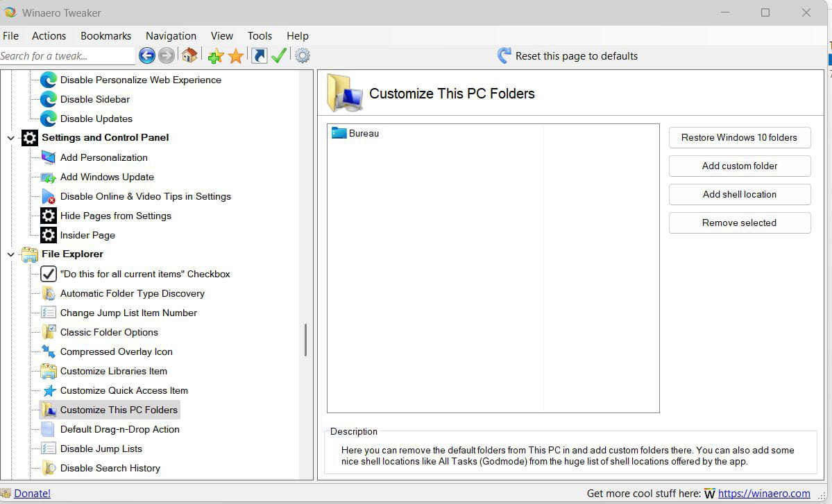Viewport: 832px width, 504px height.
Task: Click the Hide Pages from Settings gear icon
Action: 49,216
